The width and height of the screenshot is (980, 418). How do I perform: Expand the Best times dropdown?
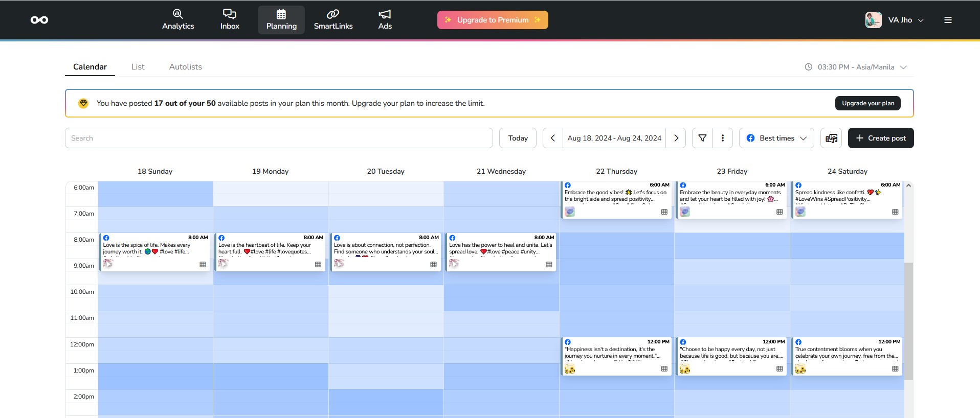776,138
